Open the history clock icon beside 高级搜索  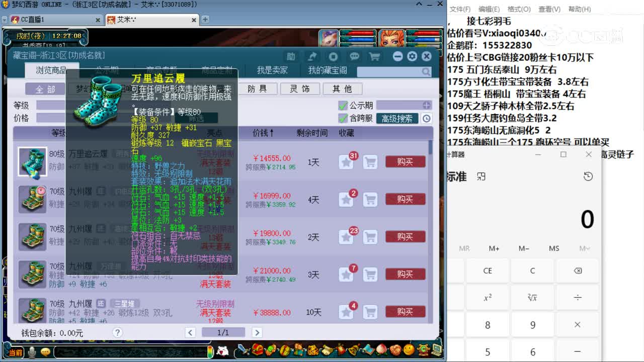428,119
